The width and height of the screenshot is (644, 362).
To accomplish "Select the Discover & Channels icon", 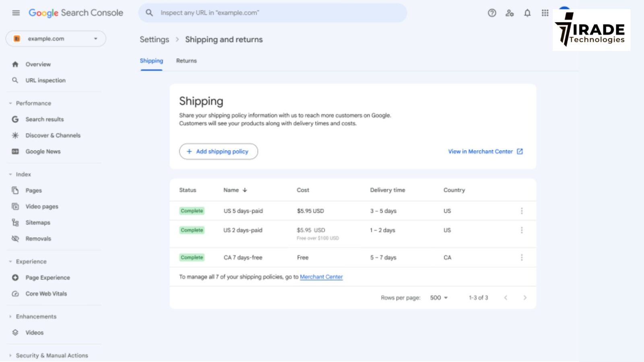I will click(15, 135).
